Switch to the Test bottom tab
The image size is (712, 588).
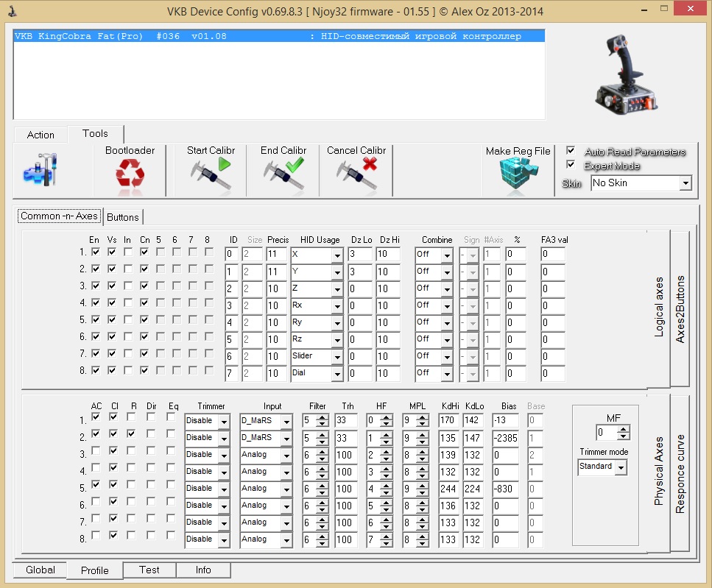pyautogui.click(x=149, y=570)
